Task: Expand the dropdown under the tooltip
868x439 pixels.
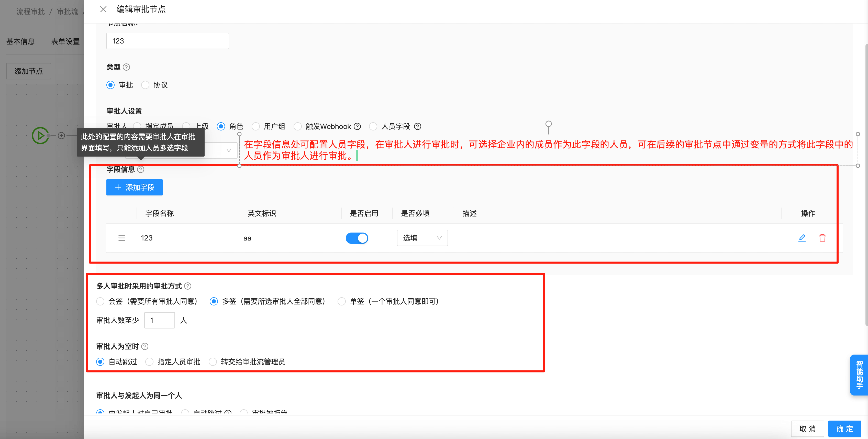Action: point(228,150)
